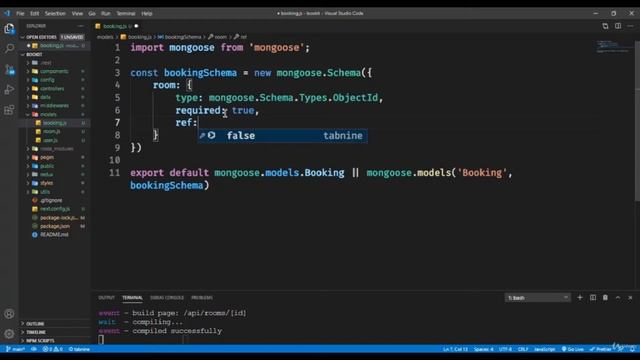Image resolution: width=640 pixels, height=360 pixels.
Task: Open the Run menu
Action: [x=105, y=13]
